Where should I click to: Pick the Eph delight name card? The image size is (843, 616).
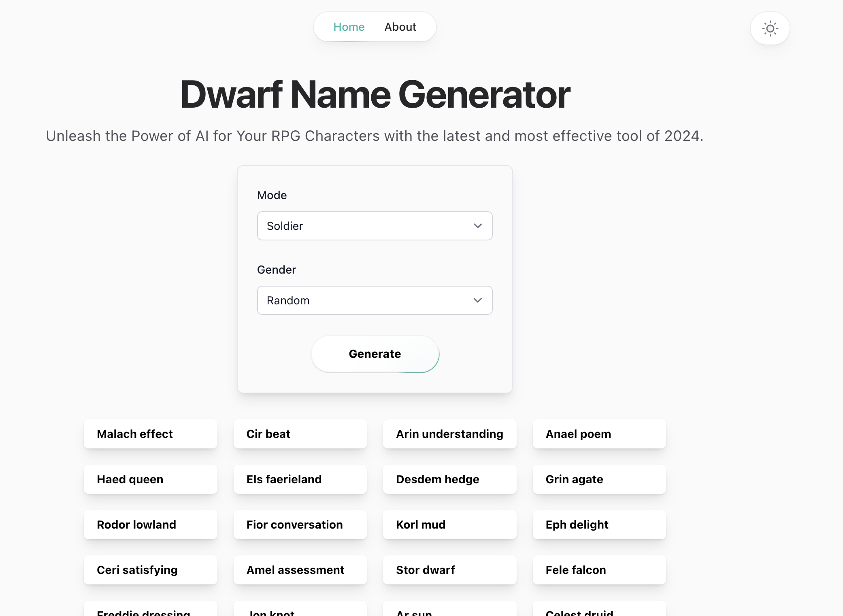tap(599, 525)
